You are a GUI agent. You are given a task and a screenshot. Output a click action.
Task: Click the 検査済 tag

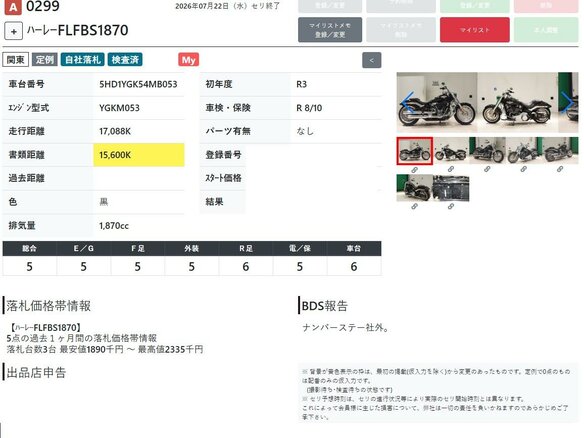coord(125,60)
